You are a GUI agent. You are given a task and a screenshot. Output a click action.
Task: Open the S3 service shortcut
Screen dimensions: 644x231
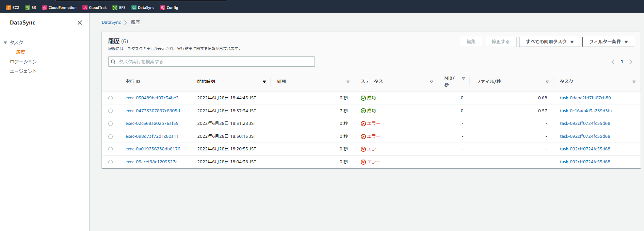tap(31, 7)
